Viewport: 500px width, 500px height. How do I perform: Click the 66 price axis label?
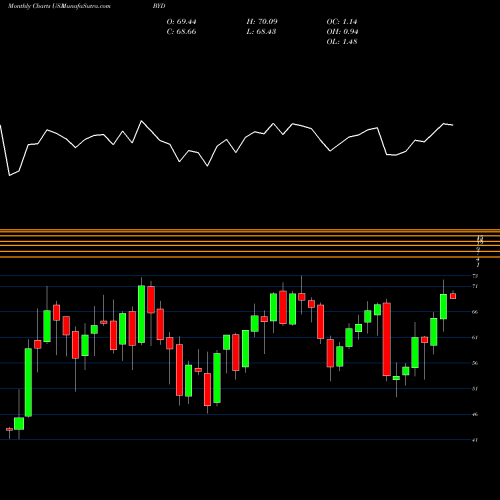pos(475,312)
